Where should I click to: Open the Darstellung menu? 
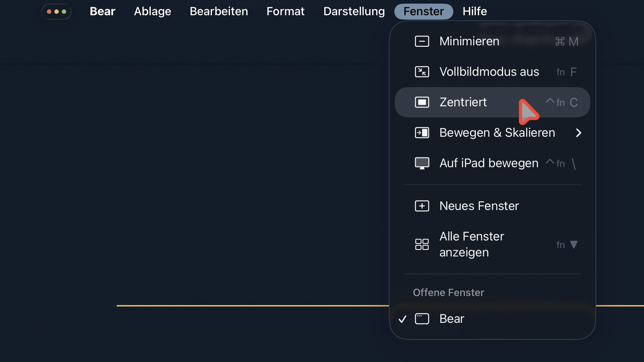coord(354,11)
